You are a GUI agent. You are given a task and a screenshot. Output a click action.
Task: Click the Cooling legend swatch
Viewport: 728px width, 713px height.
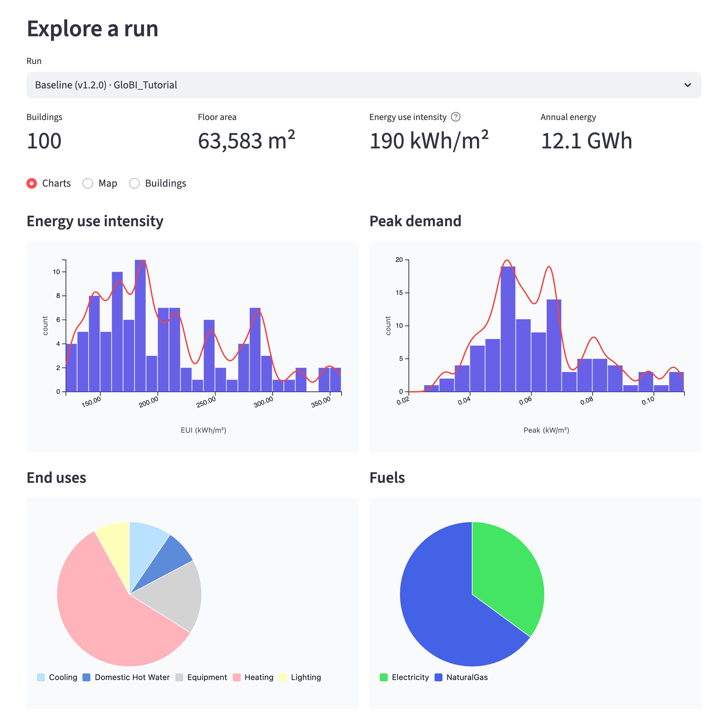tap(41, 677)
